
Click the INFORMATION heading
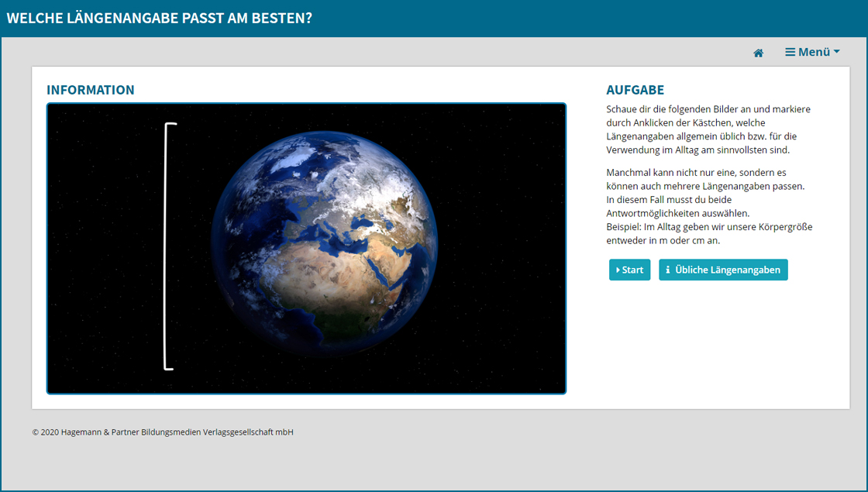(90, 90)
